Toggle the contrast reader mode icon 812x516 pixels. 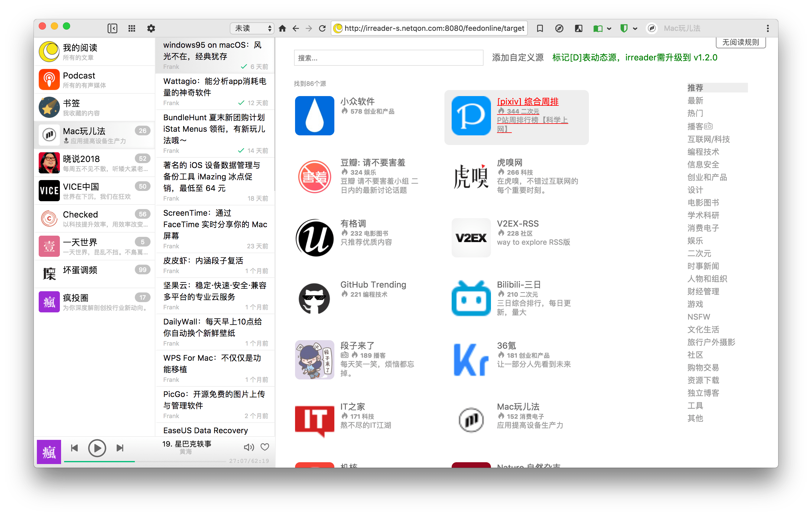click(579, 28)
